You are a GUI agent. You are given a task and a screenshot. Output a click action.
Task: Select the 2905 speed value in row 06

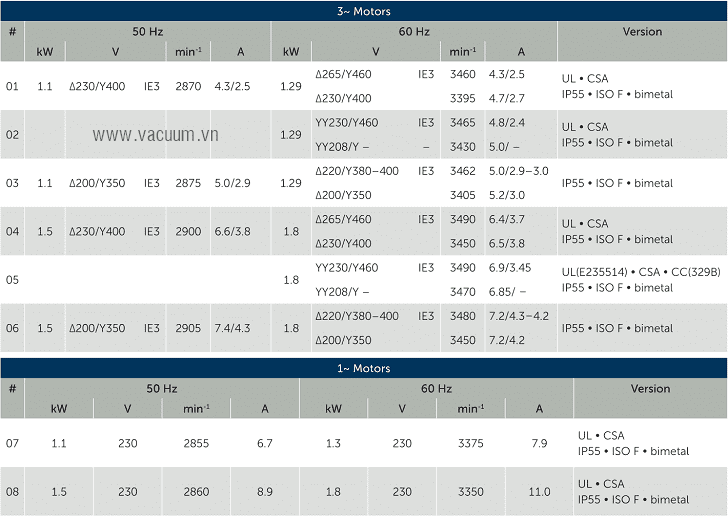[188, 328]
